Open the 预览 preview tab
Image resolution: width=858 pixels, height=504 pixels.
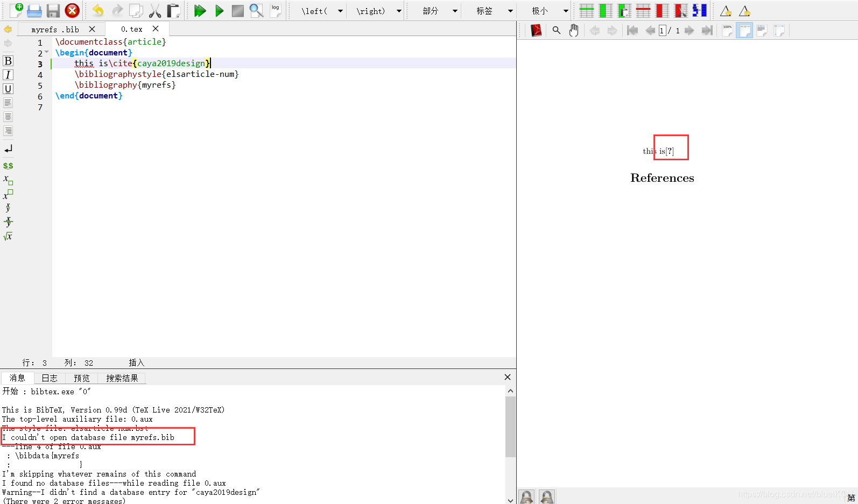point(82,378)
